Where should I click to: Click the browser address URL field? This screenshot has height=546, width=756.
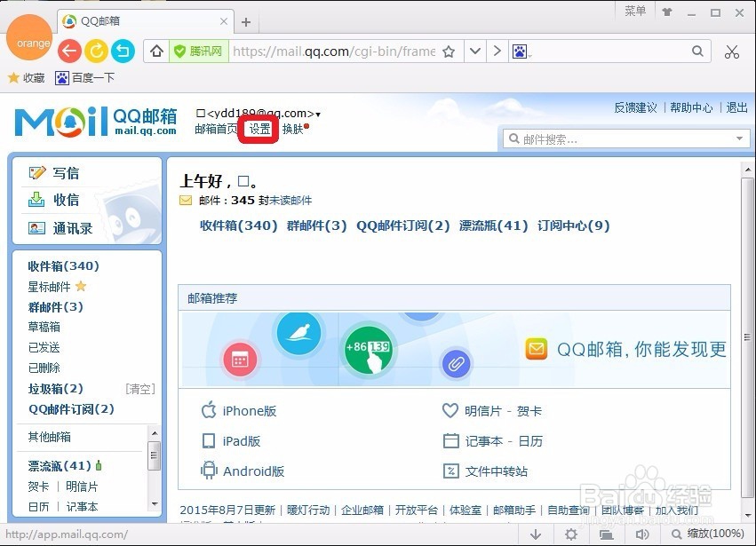coord(334,51)
